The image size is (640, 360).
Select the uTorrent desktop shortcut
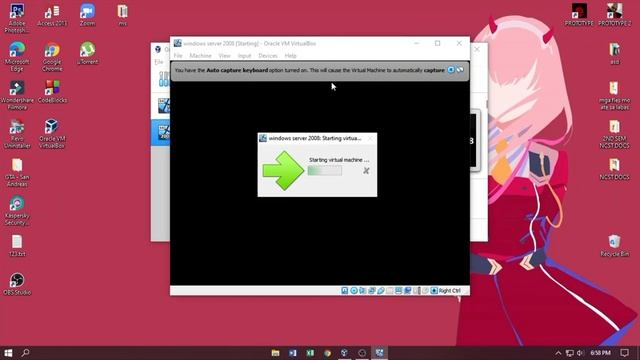[x=87, y=53]
